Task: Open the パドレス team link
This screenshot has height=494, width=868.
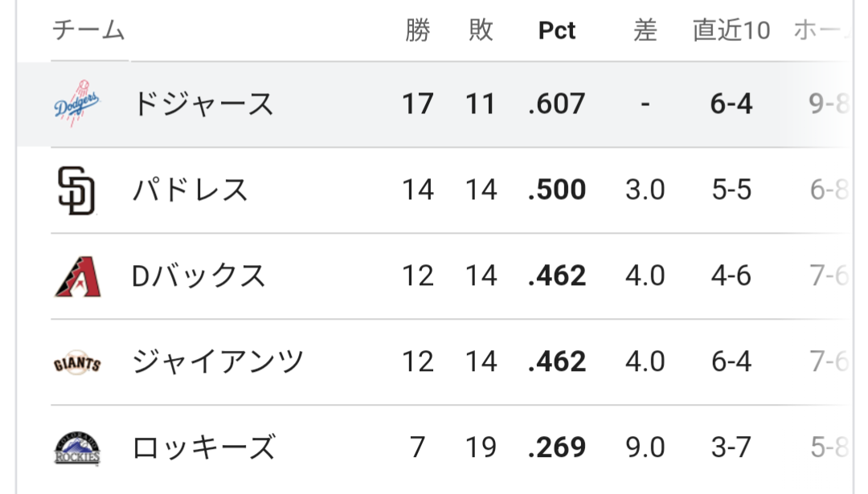Action: 190,190
